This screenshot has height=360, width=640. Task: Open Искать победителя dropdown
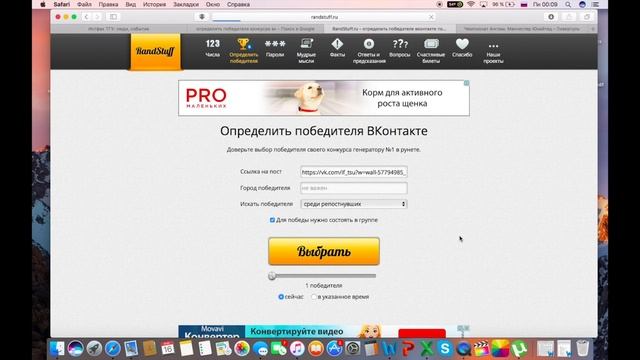(354, 204)
